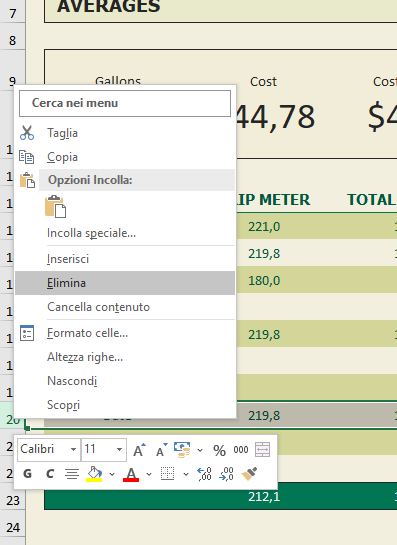The width and height of the screenshot is (397, 545).
Task: Open the Calibri font name dropdown
Action: tap(73, 449)
